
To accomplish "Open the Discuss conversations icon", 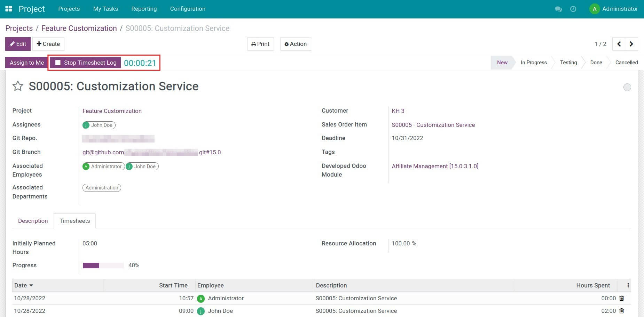I will pyautogui.click(x=558, y=9).
